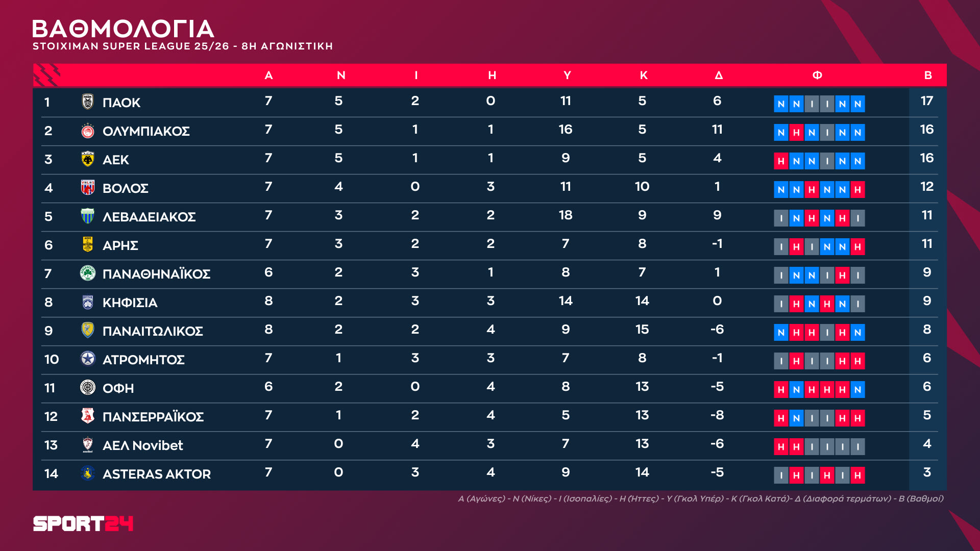Select the Παναθηναϊκός shamrock logo
Screen dimensions: 980x551
88,273
